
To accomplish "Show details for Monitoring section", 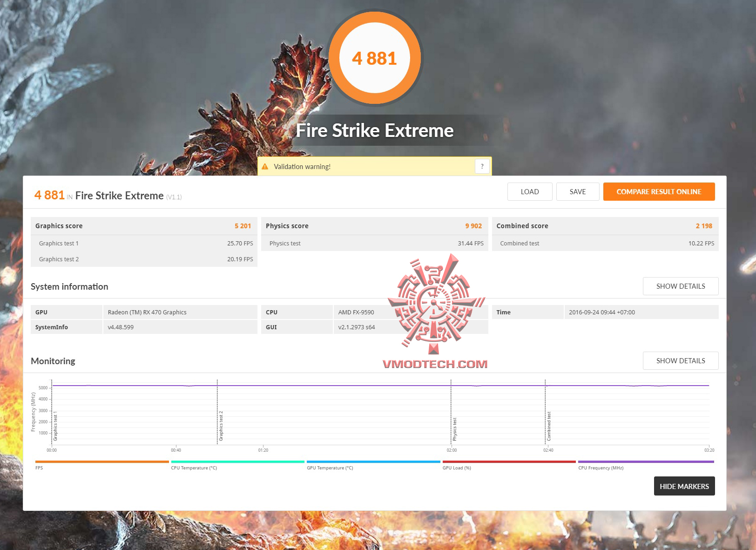I will 681,361.
